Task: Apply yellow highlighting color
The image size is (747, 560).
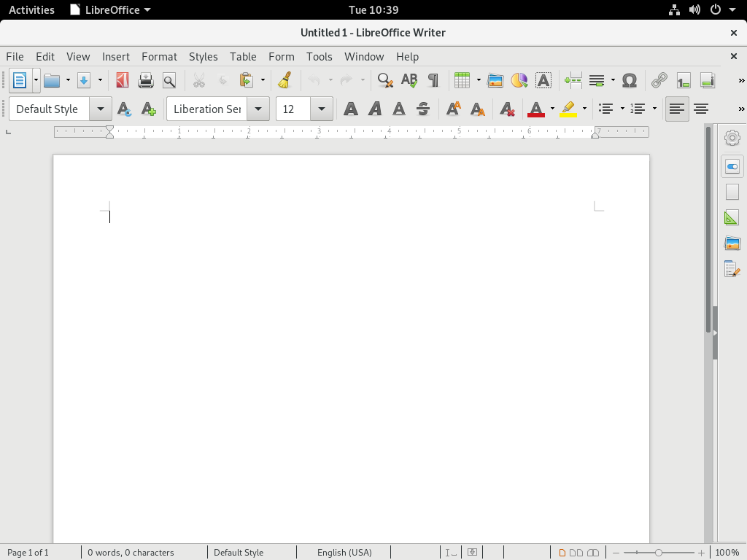Action: coord(568,109)
